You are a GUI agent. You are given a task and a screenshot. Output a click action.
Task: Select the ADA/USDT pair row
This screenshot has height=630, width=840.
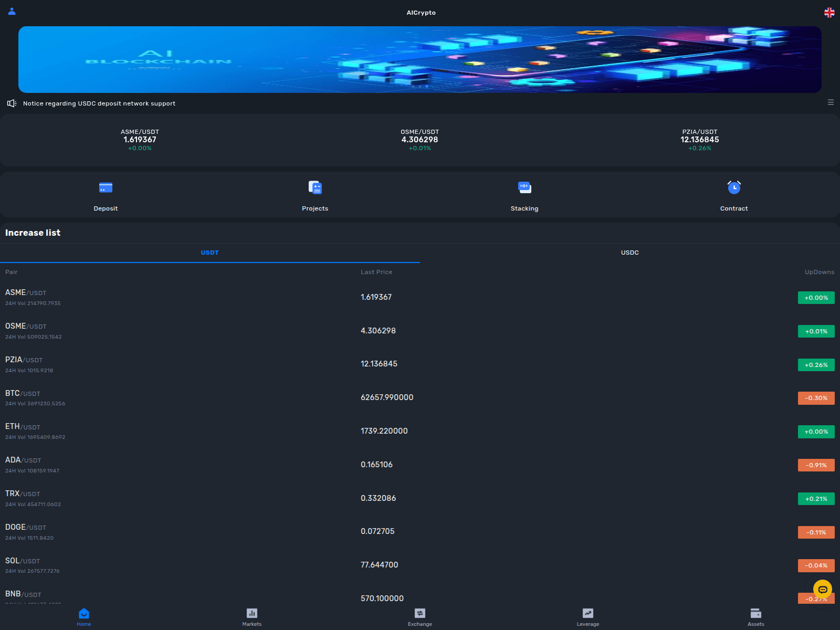(420, 465)
